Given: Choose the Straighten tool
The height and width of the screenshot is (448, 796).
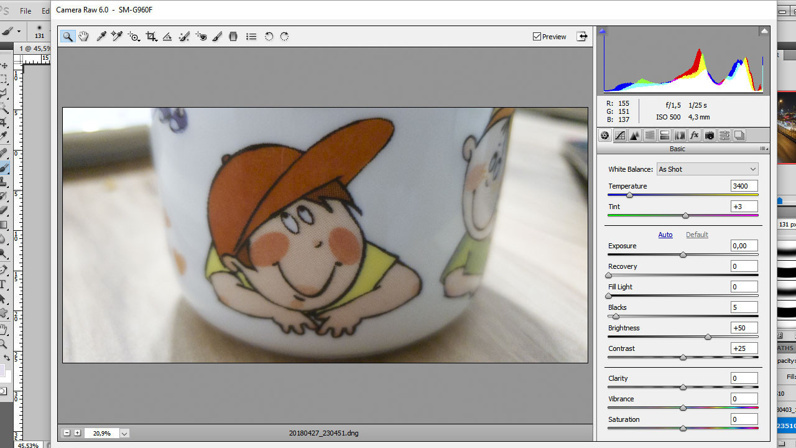Looking at the screenshot, I should pos(167,37).
